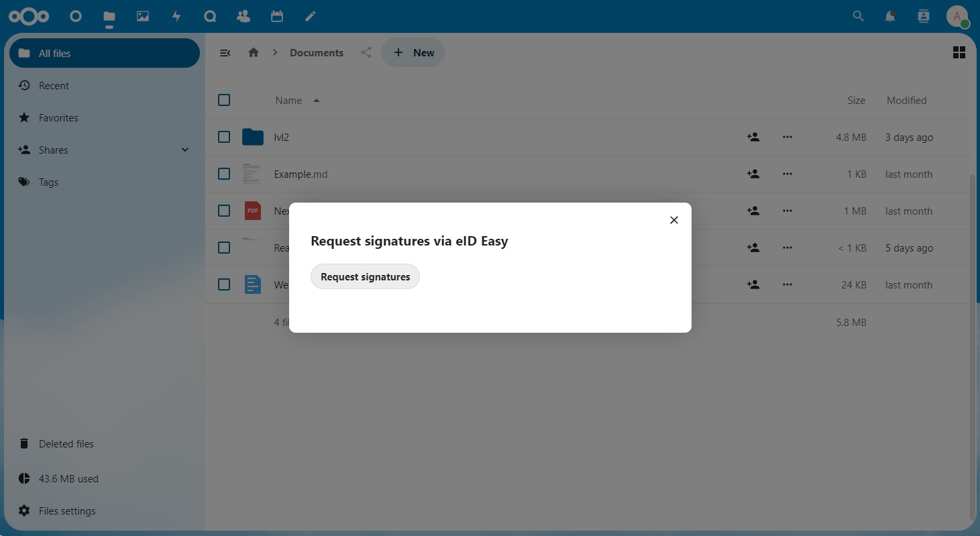
Task: Open the Notes pencil icon
Action: point(311,16)
